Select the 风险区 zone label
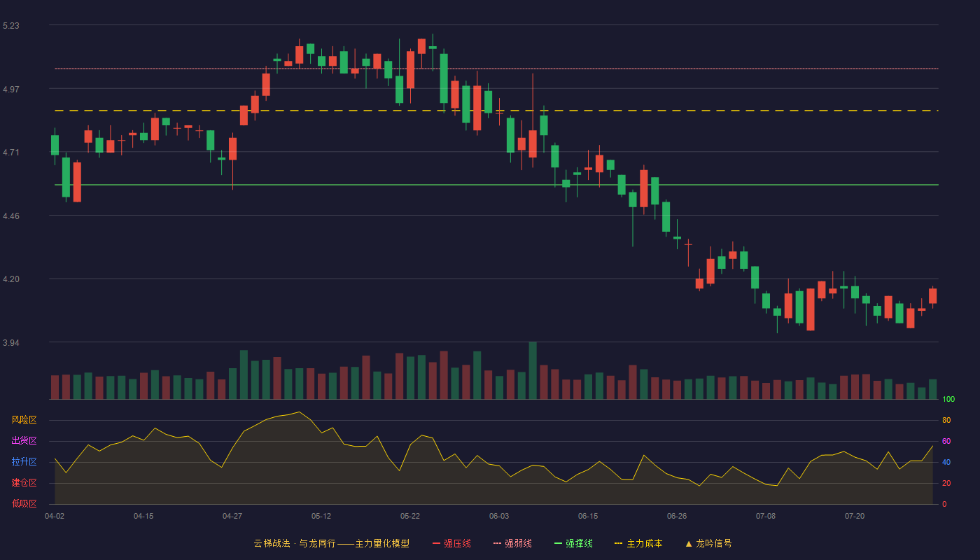The height and width of the screenshot is (560, 980). pos(24,420)
